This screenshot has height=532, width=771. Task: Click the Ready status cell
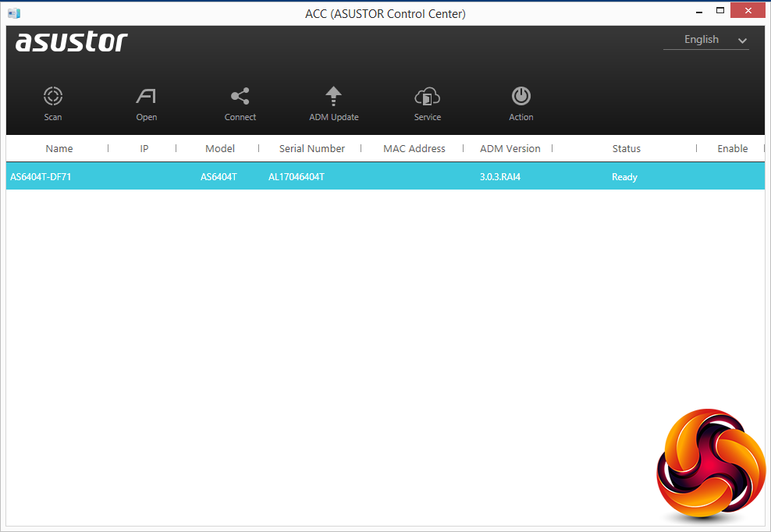[x=624, y=177]
